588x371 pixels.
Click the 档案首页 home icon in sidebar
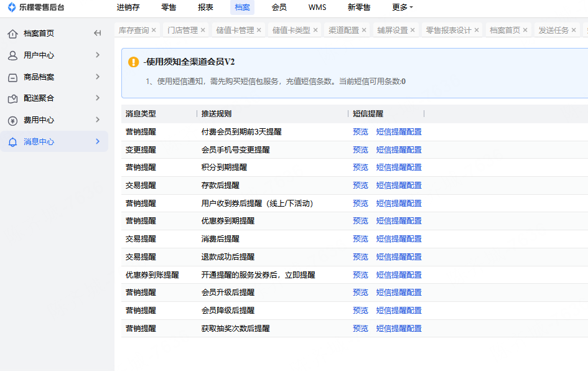click(12, 34)
